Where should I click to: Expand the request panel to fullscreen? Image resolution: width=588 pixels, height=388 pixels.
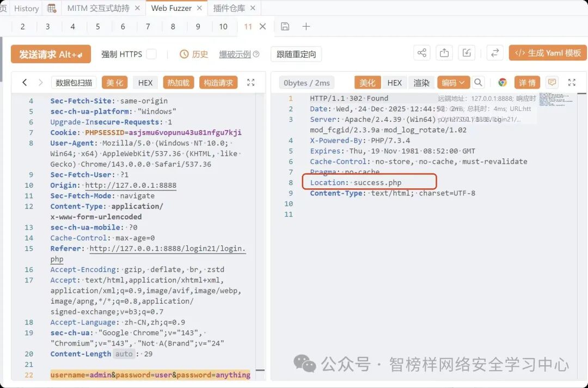point(251,83)
